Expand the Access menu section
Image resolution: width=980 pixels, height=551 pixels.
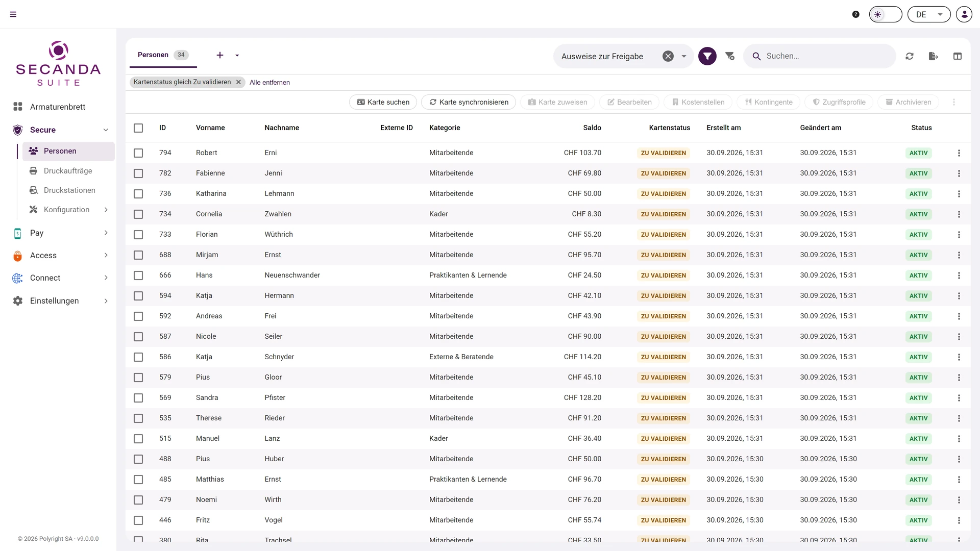click(x=106, y=255)
